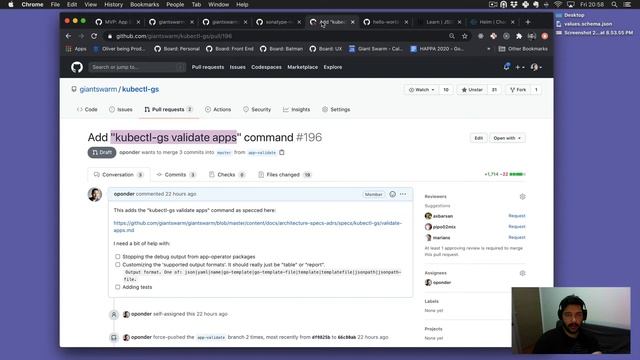Open Other Bookmarks folder
The image size is (640, 360).
523,49
